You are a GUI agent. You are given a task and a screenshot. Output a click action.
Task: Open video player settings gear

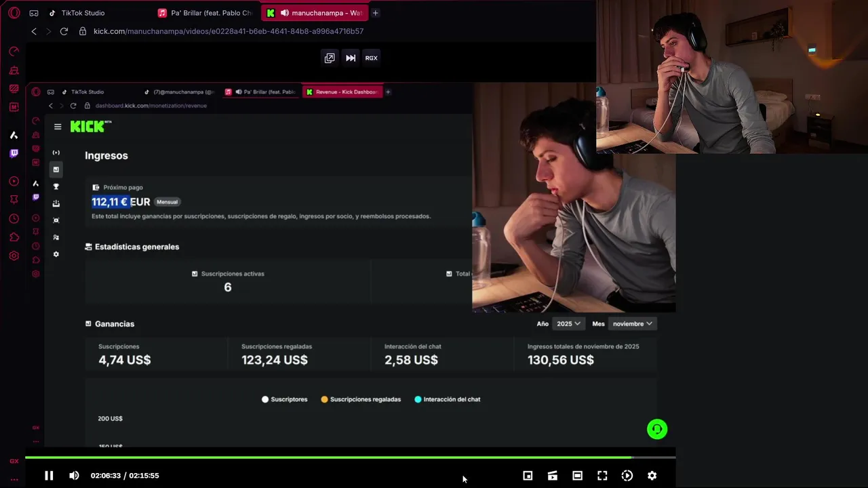[652, 476]
